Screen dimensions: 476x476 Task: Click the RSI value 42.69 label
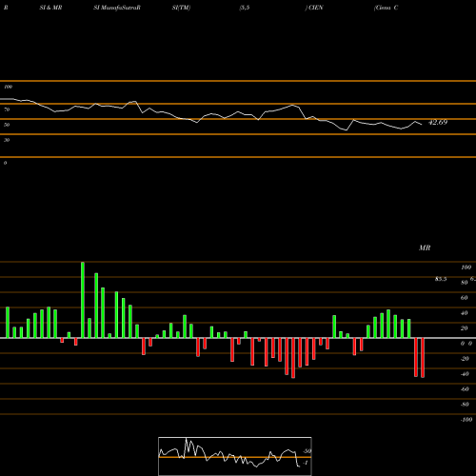(x=438, y=122)
